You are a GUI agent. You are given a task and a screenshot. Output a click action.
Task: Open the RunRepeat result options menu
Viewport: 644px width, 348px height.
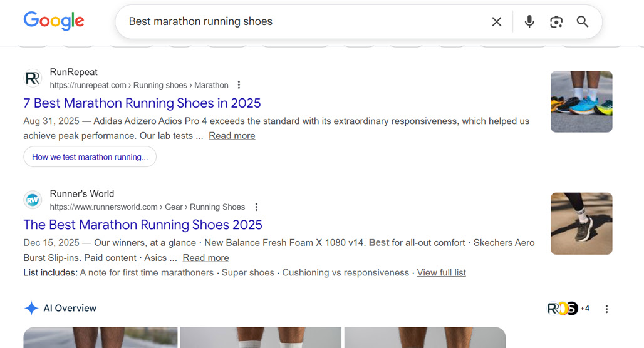[x=239, y=85]
